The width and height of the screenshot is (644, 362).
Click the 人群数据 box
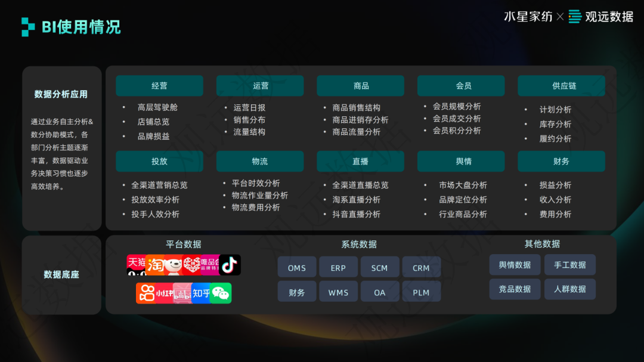pyautogui.click(x=570, y=289)
